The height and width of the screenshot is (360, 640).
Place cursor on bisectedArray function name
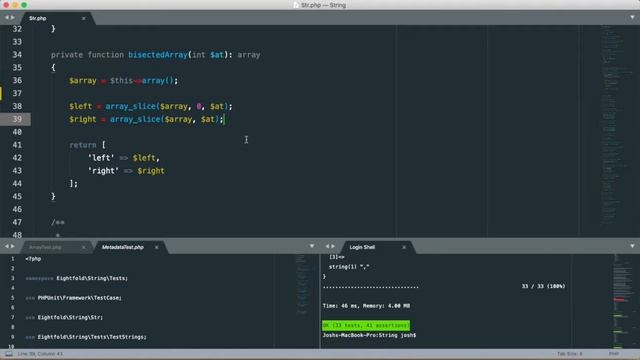point(158,55)
